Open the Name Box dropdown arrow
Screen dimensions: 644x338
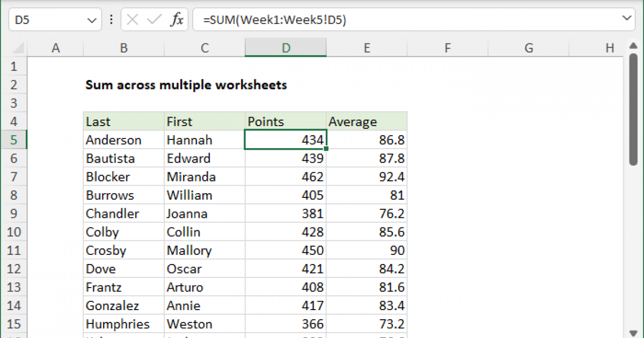click(x=90, y=20)
